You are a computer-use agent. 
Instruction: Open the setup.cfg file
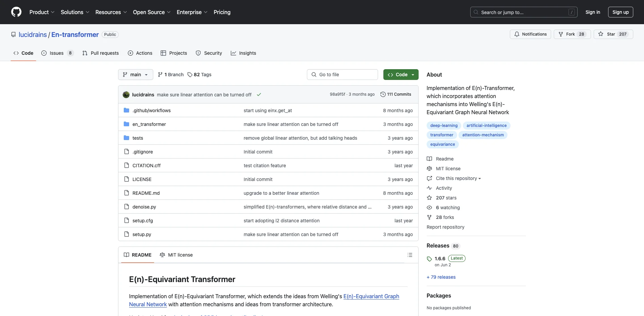(x=143, y=221)
